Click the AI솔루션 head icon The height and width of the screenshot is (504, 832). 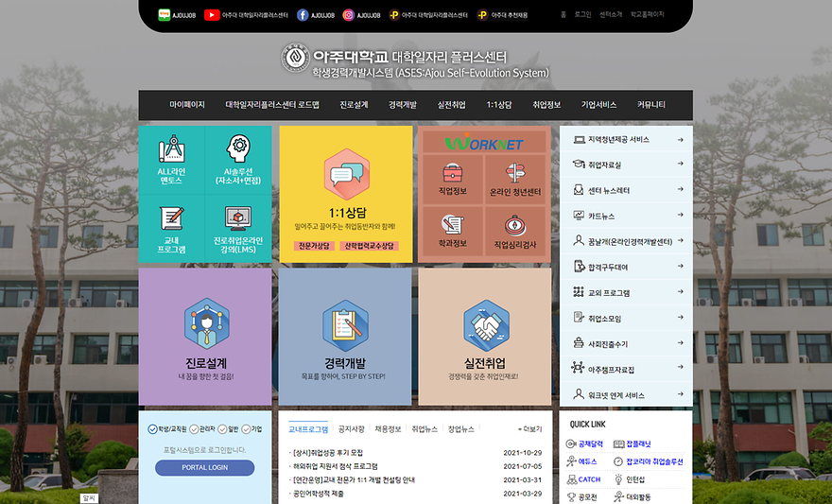click(x=237, y=148)
